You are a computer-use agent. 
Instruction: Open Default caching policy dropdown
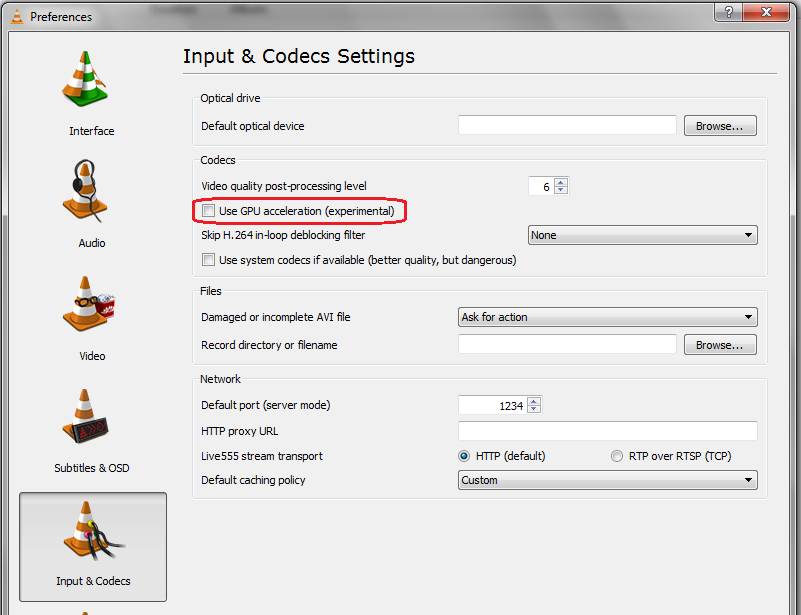(x=608, y=480)
